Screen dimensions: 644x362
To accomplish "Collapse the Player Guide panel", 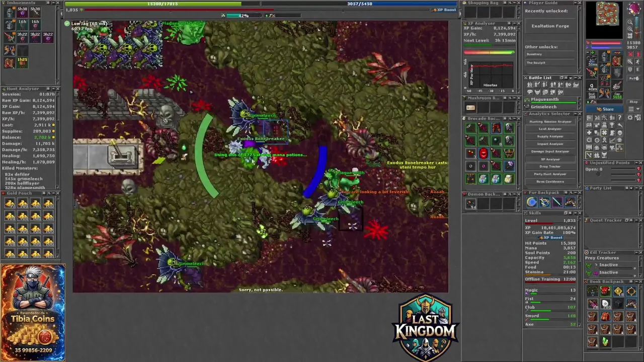I will 575,3.
